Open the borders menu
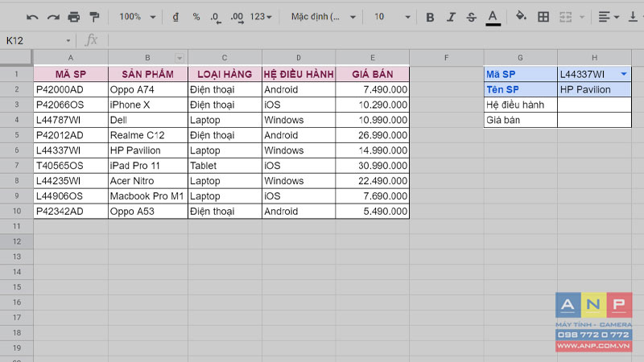Screen dimensions: 644x362 [x=543, y=17]
